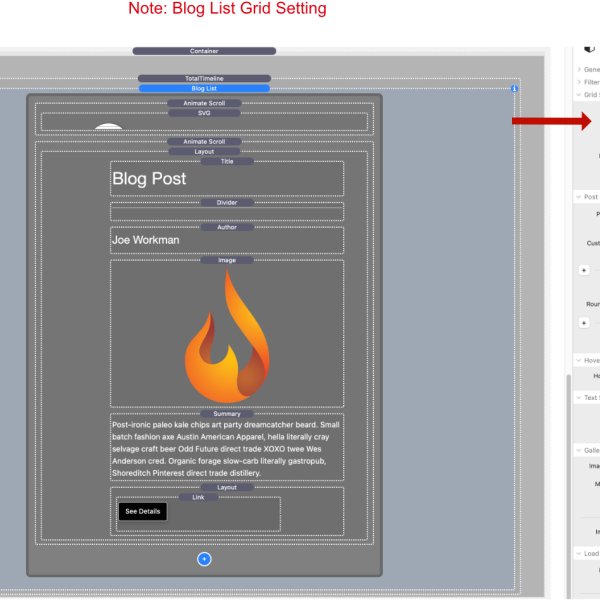Viewport: 600px width, 600px height.
Task: Select the Container label at top
Action: [x=204, y=51]
